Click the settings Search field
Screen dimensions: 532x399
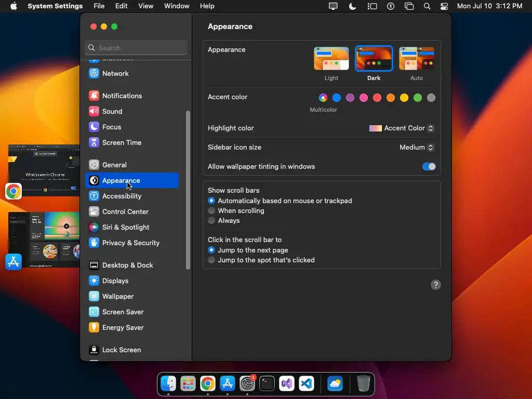pyautogui.click(x=136, y=48)
